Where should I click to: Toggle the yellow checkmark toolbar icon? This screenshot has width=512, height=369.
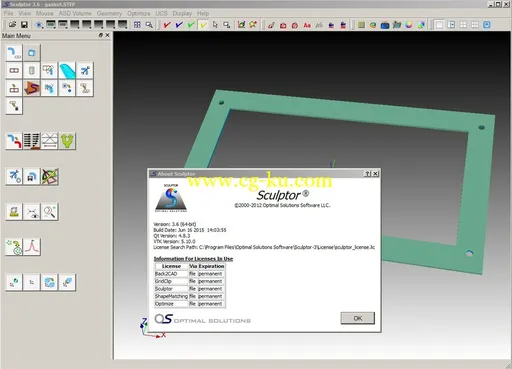coord(203,25)
